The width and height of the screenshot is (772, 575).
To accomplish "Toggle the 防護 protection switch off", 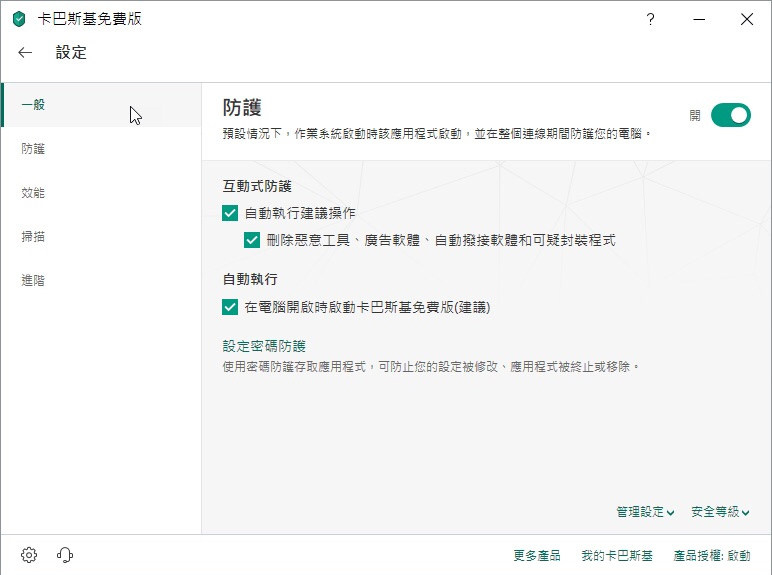I will 730,115.
